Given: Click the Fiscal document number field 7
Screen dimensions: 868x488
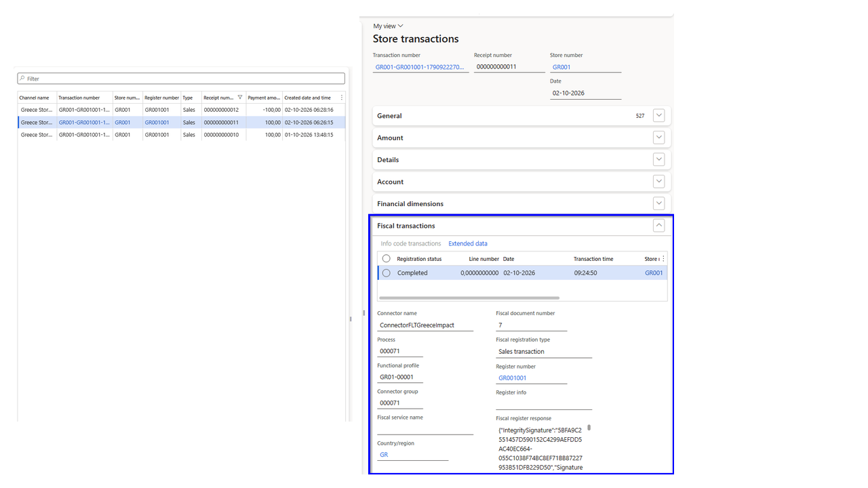Looking at the screenshot, I should click(x=532, y=325).
